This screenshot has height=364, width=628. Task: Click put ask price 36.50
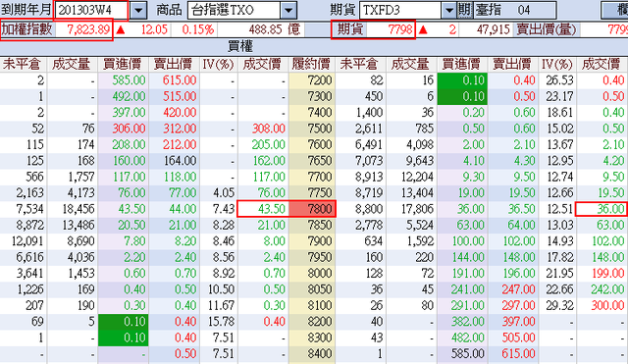click(522, 209)
